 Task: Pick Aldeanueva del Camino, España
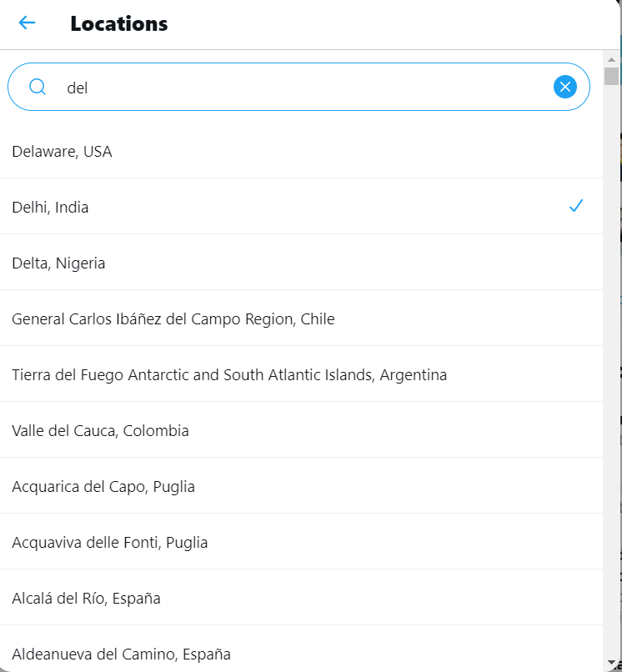click(x=301, y=649)
